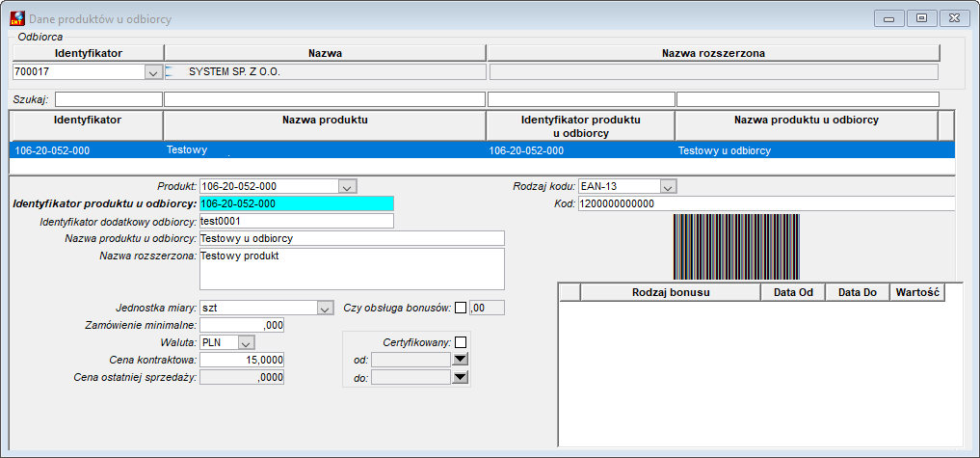980x458 pixels.
Task: Focus the Szukaj recipient product name field
Action: pyautogui.click(x=808, y=99)
